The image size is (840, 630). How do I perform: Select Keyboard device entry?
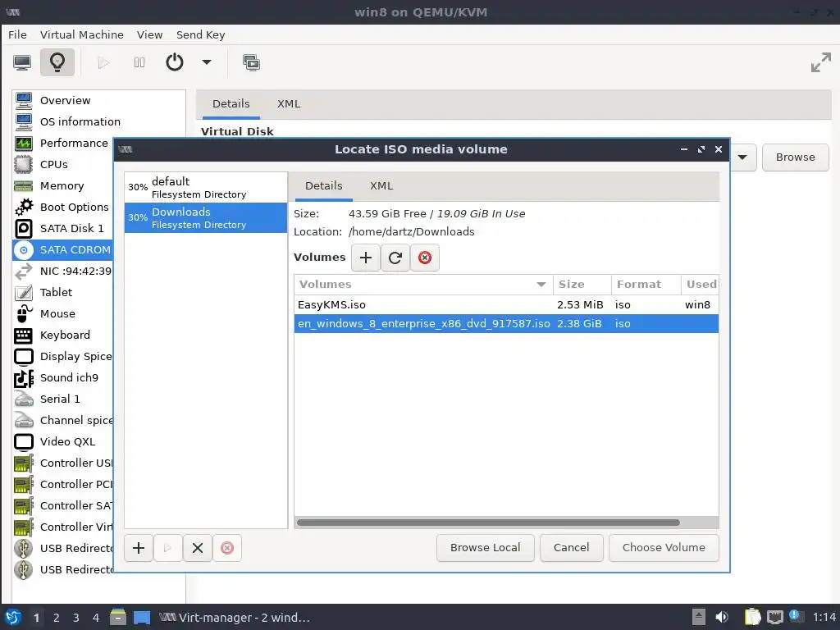(x=63, y=335)
